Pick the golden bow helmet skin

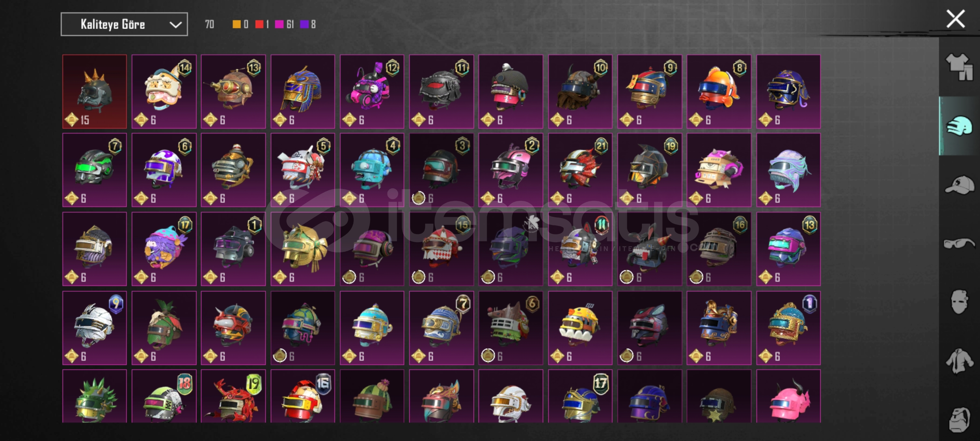point(303,249)
